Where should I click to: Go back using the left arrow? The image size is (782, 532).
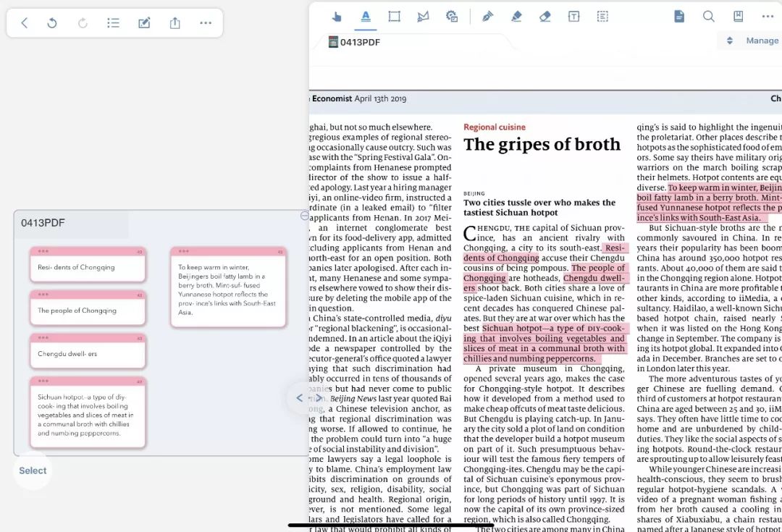[x=25, y=23]
